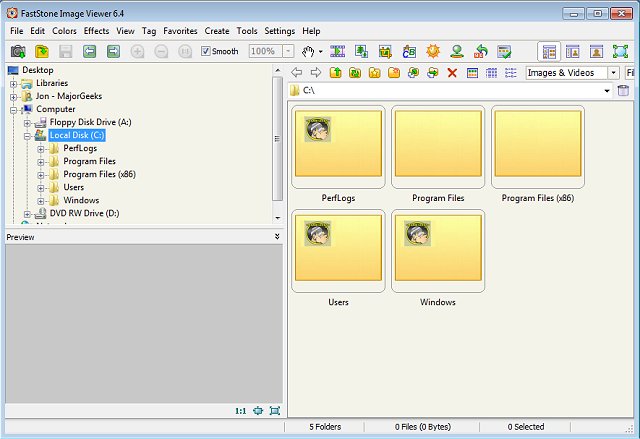
Task: Click the hand pan tool icon
Action: pyautogui.click(x=309, y=51)
